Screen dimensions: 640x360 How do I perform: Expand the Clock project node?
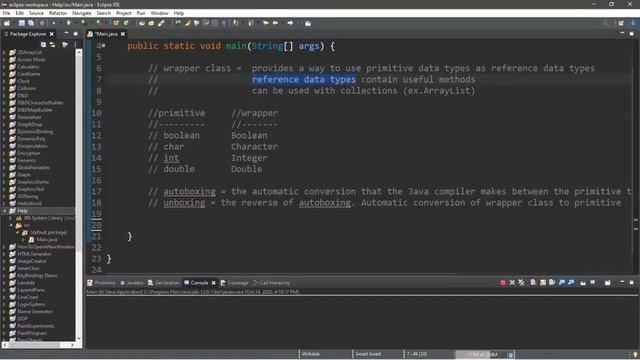tap(4, 81)
